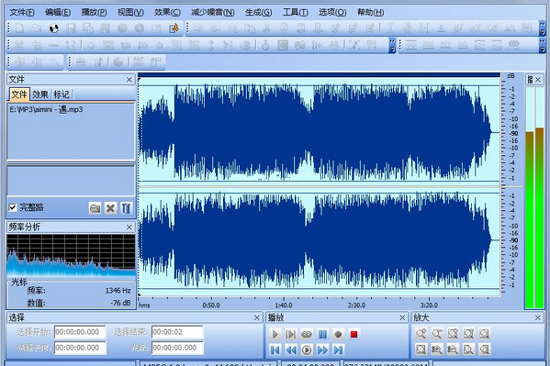
Task: Click the second magnifier in 放大 panel top row
Action: tap(437, 333)
